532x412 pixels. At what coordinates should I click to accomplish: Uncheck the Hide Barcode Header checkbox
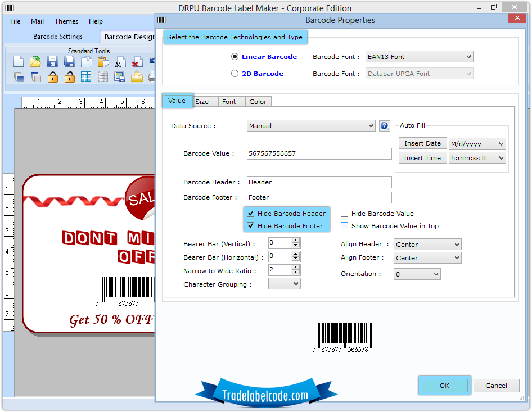(x=250, y=213)
